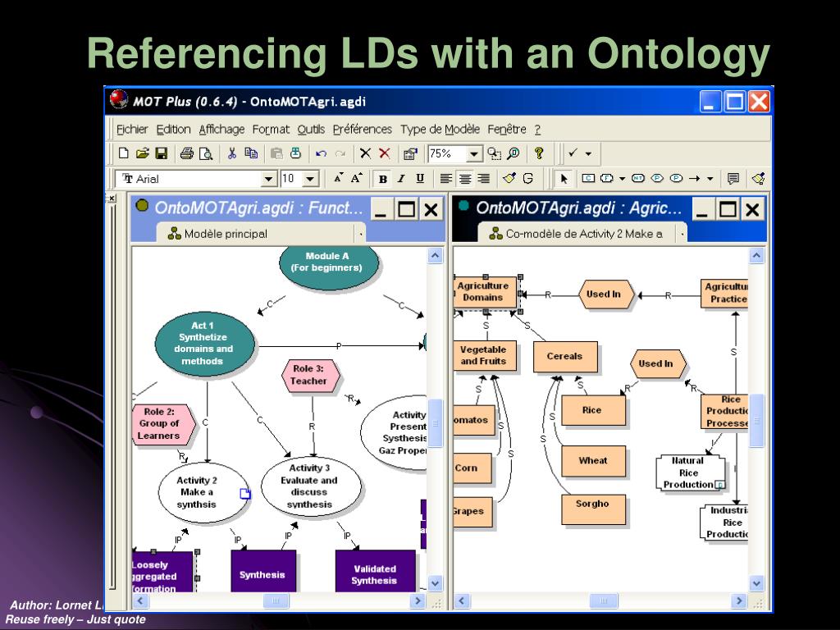This screenshot has height=630, width=840.
Task: Toggle underline formatting
Action: pyautogui.click(x=420, y=178)
